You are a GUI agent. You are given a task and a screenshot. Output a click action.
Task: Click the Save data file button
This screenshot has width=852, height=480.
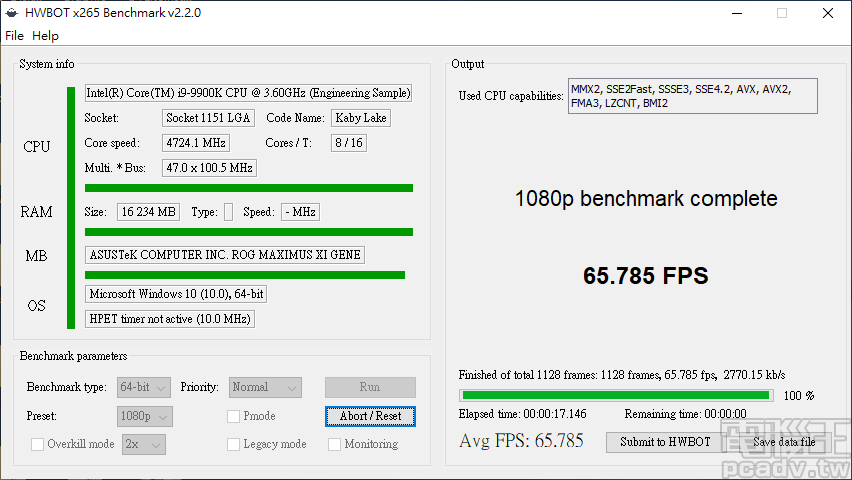pyautogui.click(x=784, y=442)
